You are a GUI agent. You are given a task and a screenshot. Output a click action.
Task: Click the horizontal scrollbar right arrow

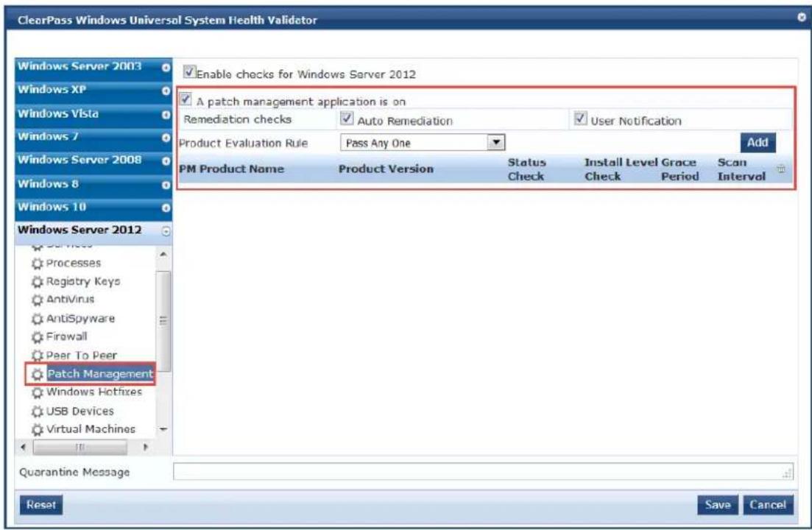click(146, 447)
